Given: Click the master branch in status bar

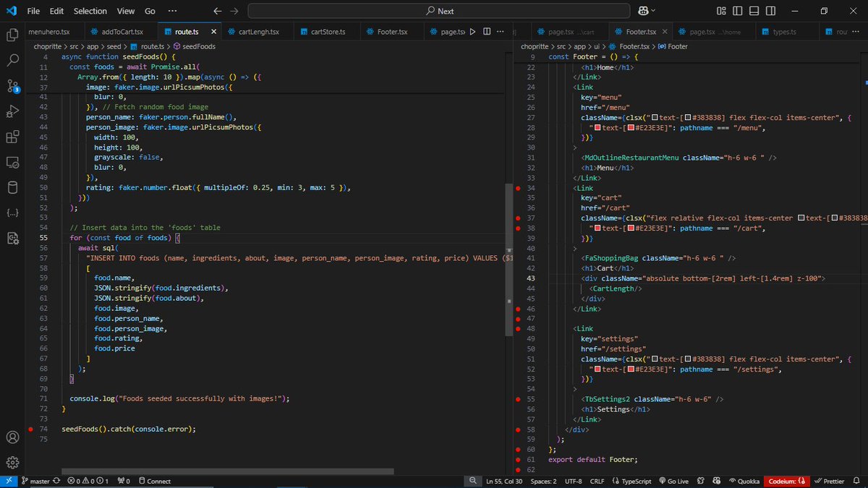Looking at the screenshot, I should pyautogui.click(x=36, y=481).
